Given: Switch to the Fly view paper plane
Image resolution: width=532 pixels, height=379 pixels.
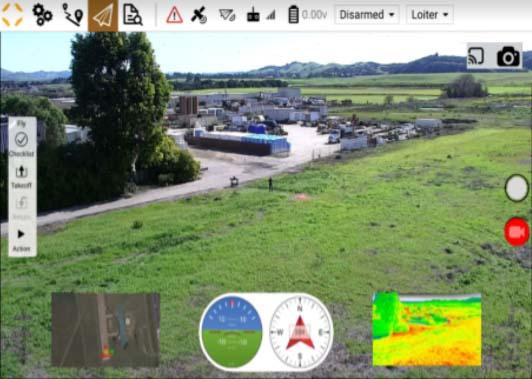Looking at the screenshot, I should coord(103,15).
